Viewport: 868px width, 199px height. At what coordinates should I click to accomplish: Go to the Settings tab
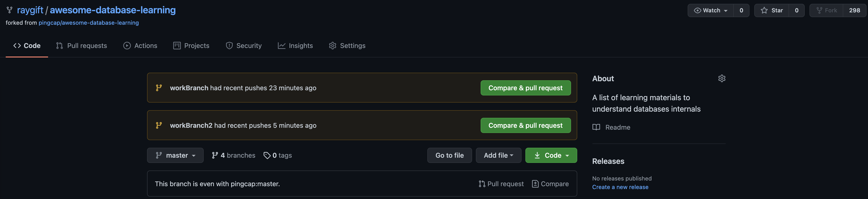tap(347, 46)
